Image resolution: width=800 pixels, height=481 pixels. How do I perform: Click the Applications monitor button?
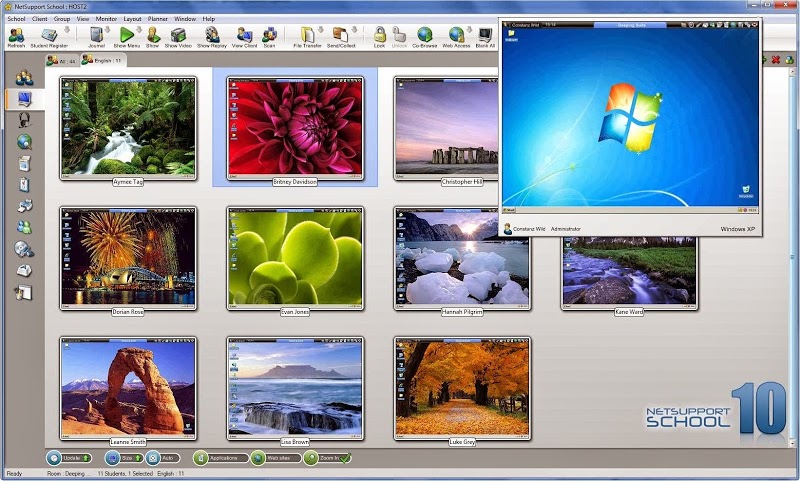click(x=220, y=458)
